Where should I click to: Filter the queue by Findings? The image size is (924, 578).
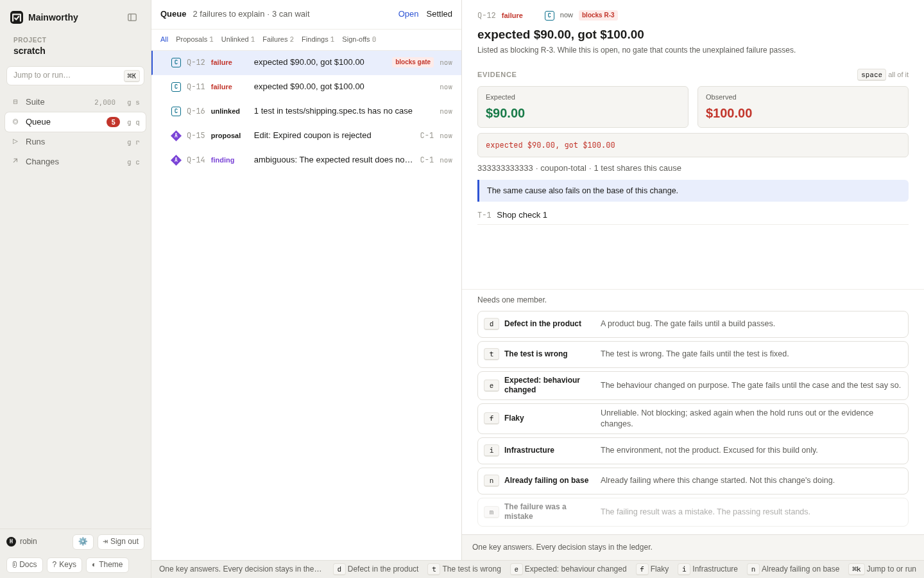318,40
